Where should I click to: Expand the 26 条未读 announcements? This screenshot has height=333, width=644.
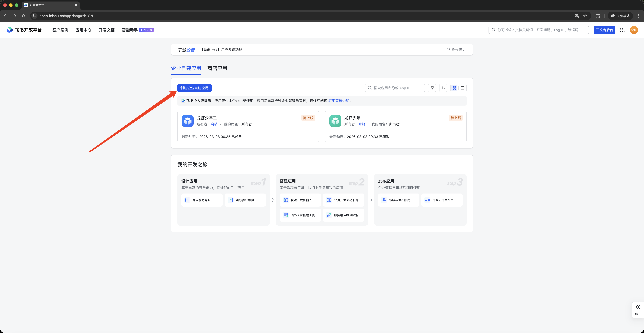click(x=455, y=50)
